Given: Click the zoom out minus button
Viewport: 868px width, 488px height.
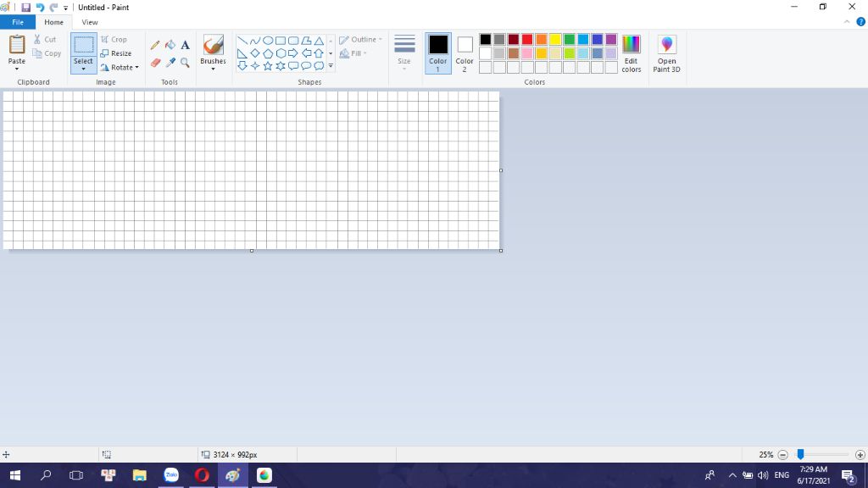Looking at the screenshot, I should click(x=782, y=455).
